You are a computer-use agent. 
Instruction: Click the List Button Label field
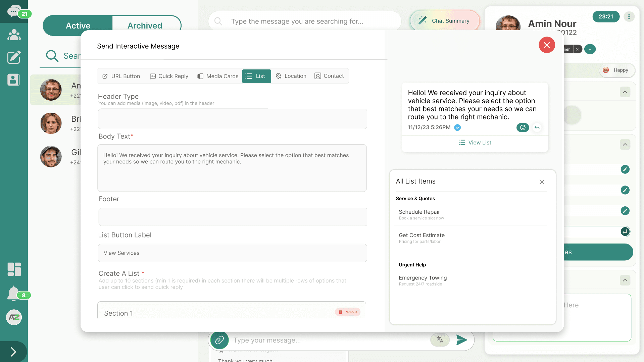point(232,253)
